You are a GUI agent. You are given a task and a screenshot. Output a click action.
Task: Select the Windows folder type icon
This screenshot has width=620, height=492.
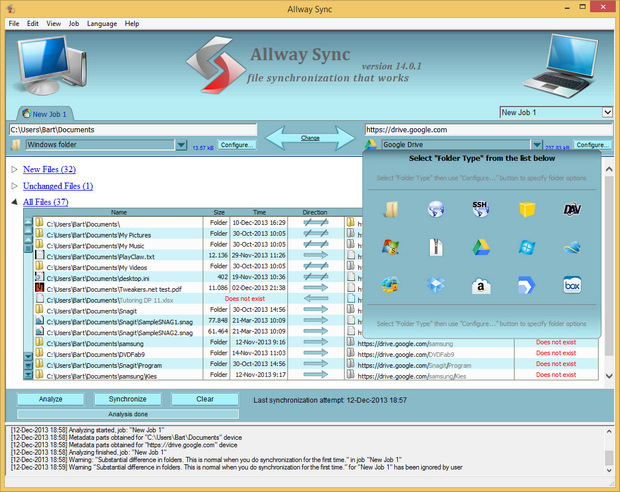click(391, 209)
